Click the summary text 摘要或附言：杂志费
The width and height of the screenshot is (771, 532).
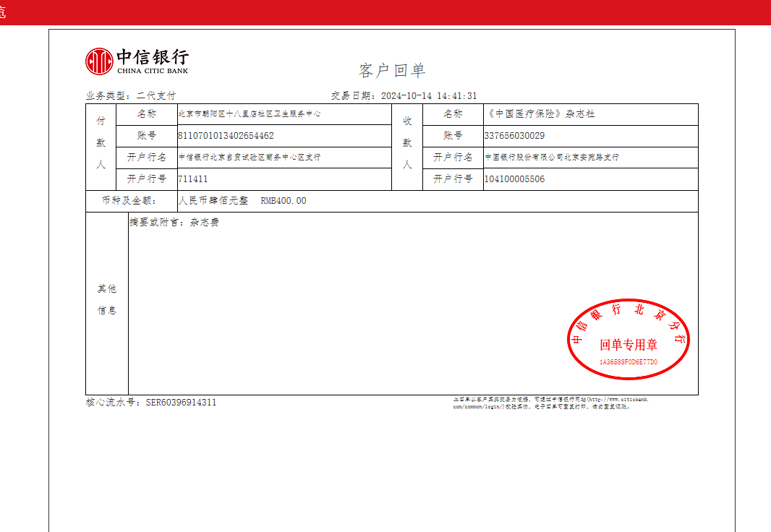pyautogui.click(x=174, y=223)
